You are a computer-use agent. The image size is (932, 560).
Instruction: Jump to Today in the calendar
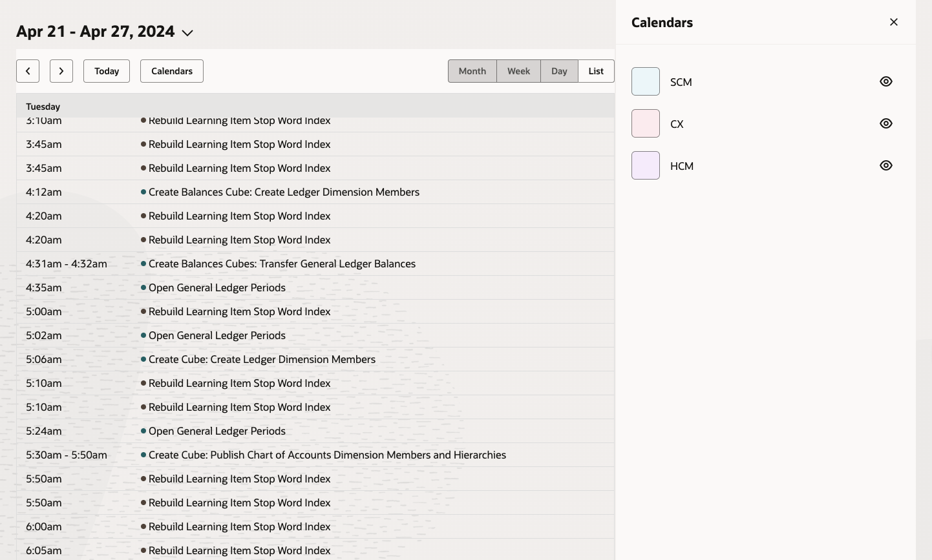(106, 71)
